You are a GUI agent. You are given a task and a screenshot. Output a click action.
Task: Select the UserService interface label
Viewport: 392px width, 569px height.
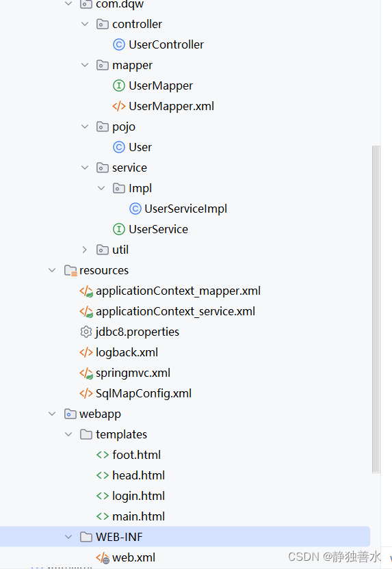(x=158, y=229)
